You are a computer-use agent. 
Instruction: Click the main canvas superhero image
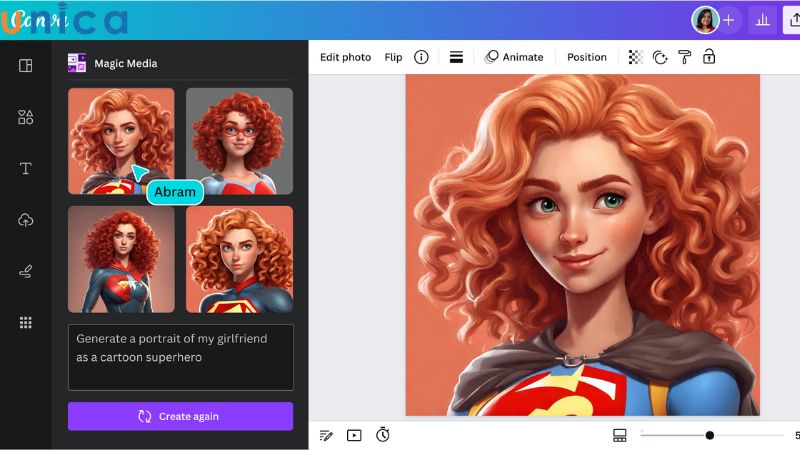click(582, 245)
